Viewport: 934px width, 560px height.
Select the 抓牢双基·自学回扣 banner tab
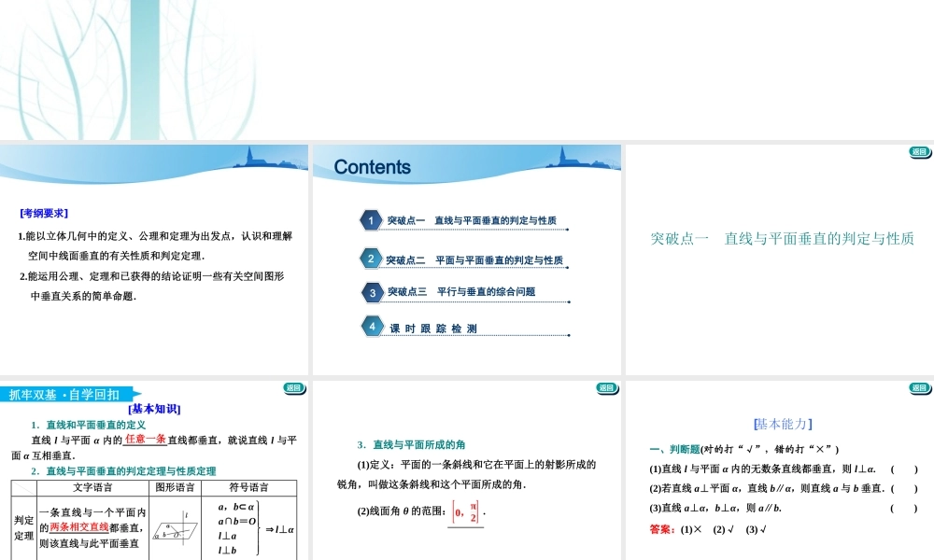[65, 394]
